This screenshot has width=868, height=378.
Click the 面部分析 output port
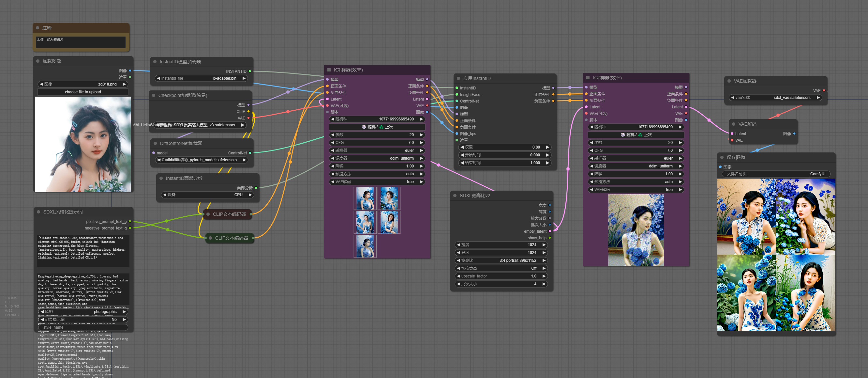[x=256, y=188]
